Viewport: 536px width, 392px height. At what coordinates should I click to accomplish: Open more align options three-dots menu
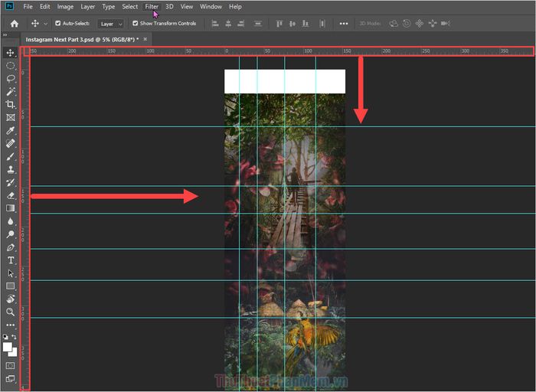coord(344,24)
